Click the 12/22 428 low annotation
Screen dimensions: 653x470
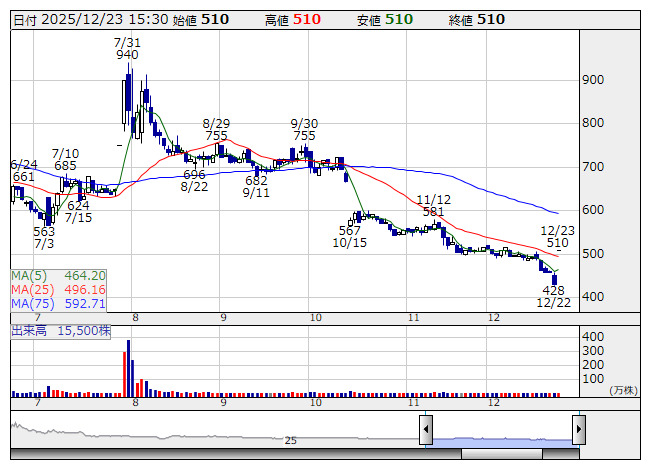coord(553,296)
